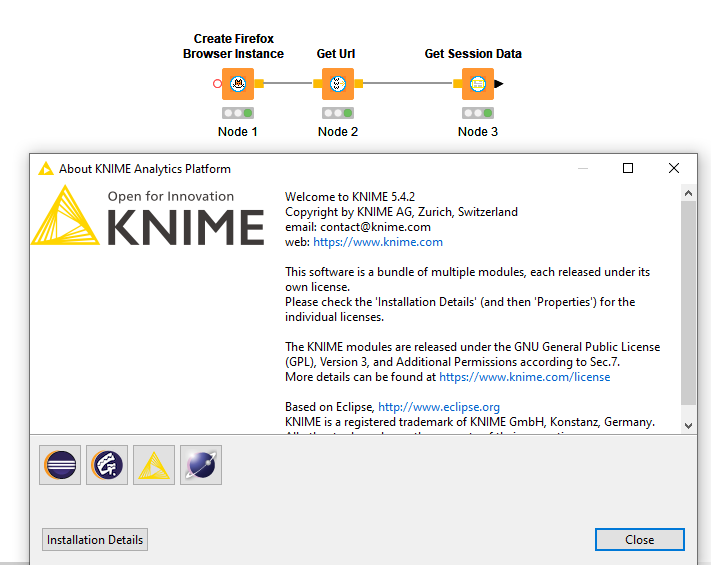Click the 'About KNIME Analytics Platform' title text
711x565 pixels.
[145, 169]
